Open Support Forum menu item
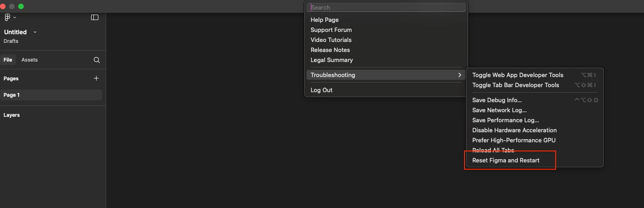644x208 pixels. click(386, 30)
